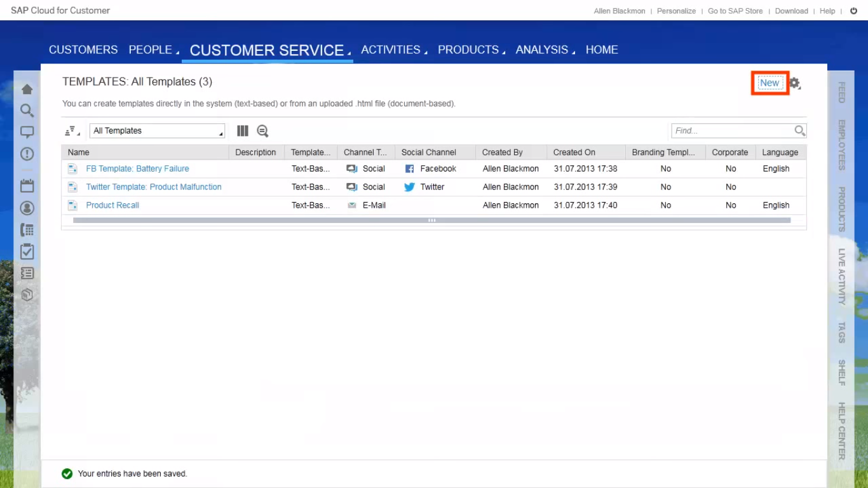Sort by the Language column header
Viewport: 868px width, 488px height.
click(781, 152)
